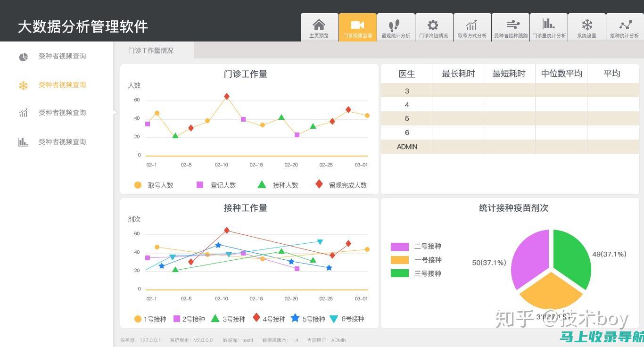Toggle 6号接种 series in legend
This screenshot has width=644, height=347.
347,319
